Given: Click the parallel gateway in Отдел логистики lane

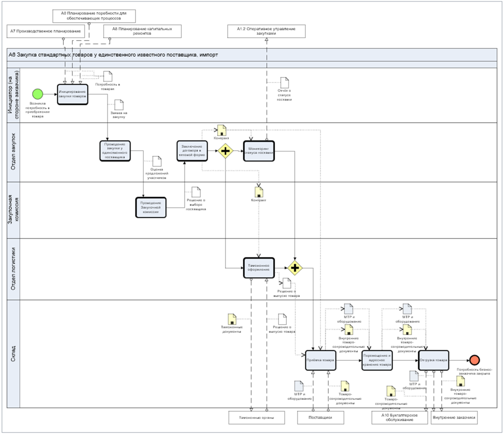Looking at the screenshot, I should [x=295, y=268].
